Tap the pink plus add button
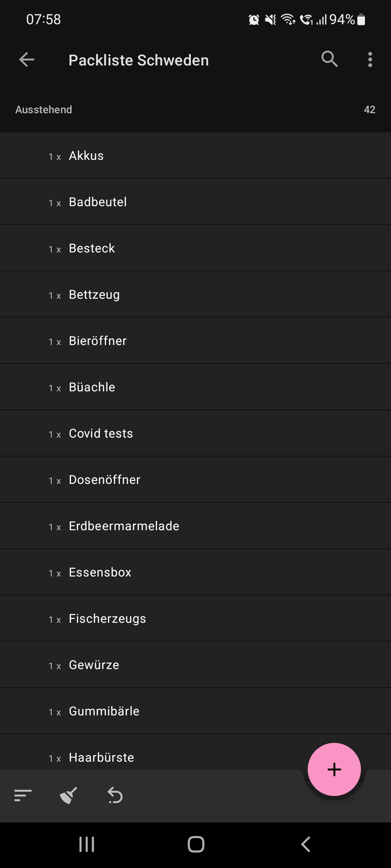The image size is (391, 868). click(334, 769)
